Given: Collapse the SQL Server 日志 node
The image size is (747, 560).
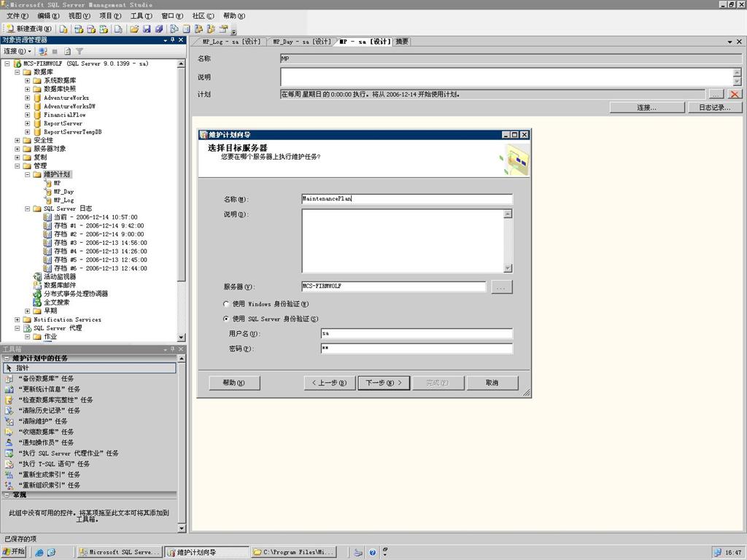Looking at the screenshot, I should [28, 209].
